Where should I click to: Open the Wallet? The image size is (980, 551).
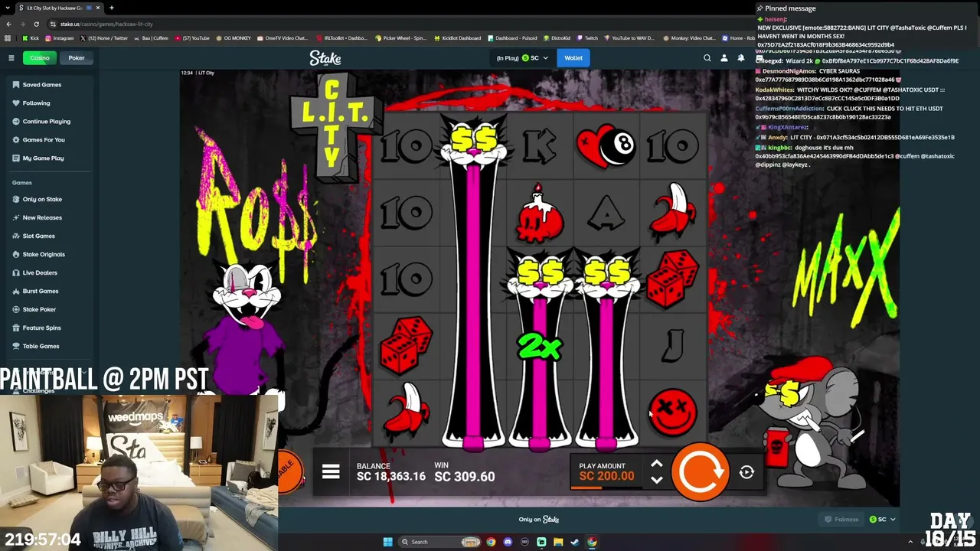coord(573,58)
